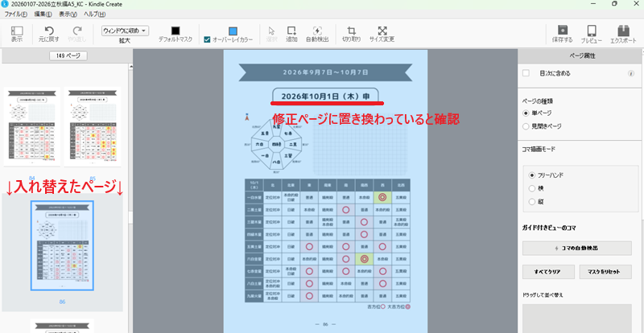Undo with the 元に戻す icon
Image resolution: width=644 pixels, height=333 pixels.
pyautogui.click(x=50, y=31)
